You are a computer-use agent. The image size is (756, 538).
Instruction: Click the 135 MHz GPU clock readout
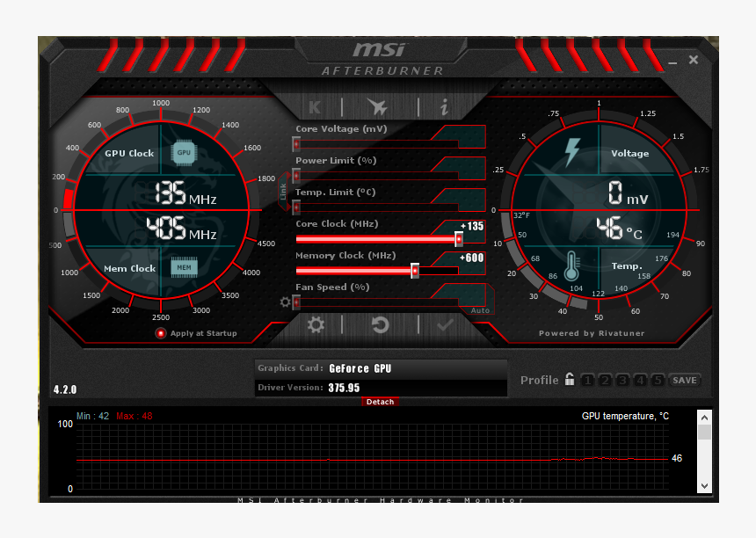click(185, 193)
